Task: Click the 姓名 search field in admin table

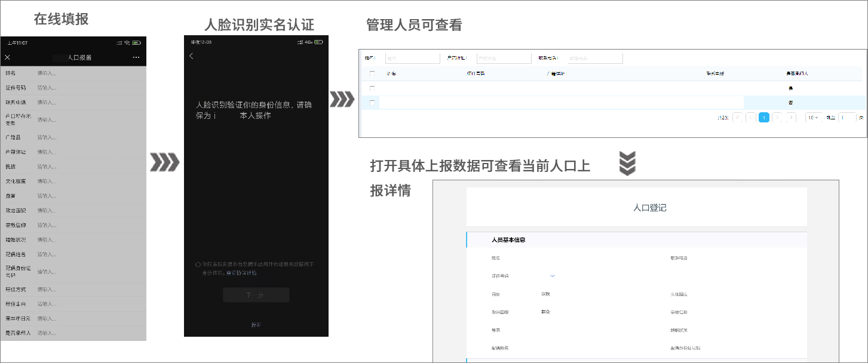Action: click(x=412, y=59)
